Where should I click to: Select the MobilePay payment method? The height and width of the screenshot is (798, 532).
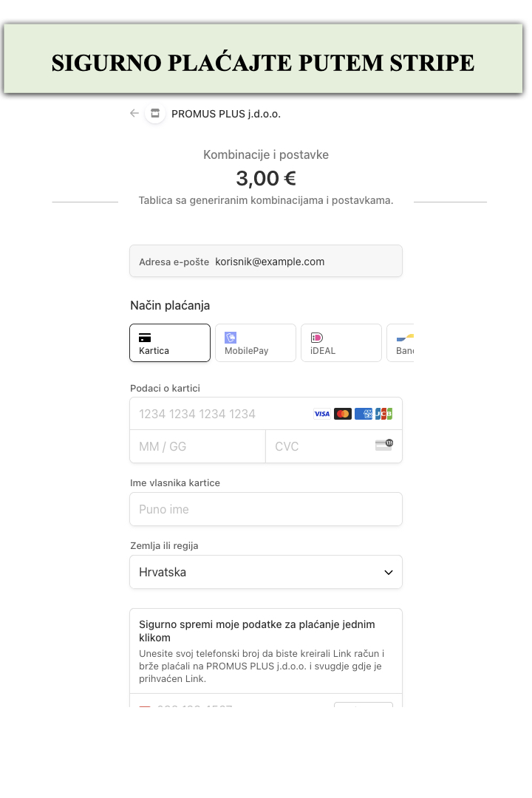coord(256,343)
